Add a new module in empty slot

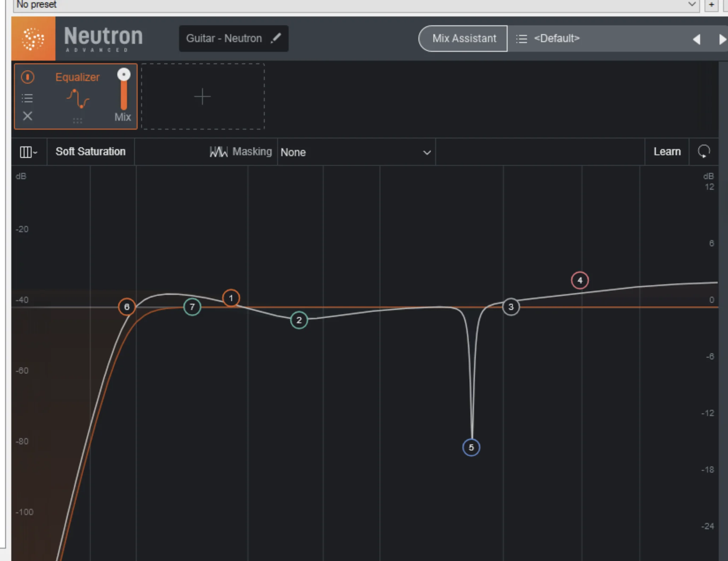tap(203, 97)
